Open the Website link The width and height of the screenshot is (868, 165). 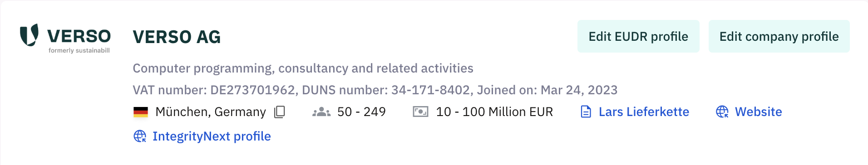(758, 112)
